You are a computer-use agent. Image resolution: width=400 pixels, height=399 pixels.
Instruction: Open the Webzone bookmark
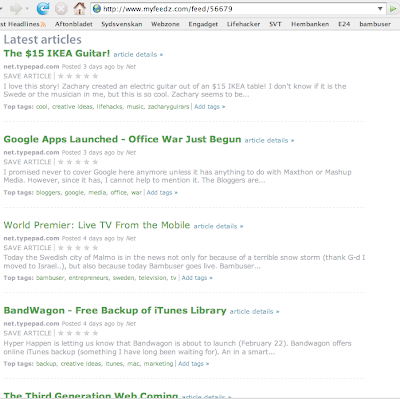point(165,24)
